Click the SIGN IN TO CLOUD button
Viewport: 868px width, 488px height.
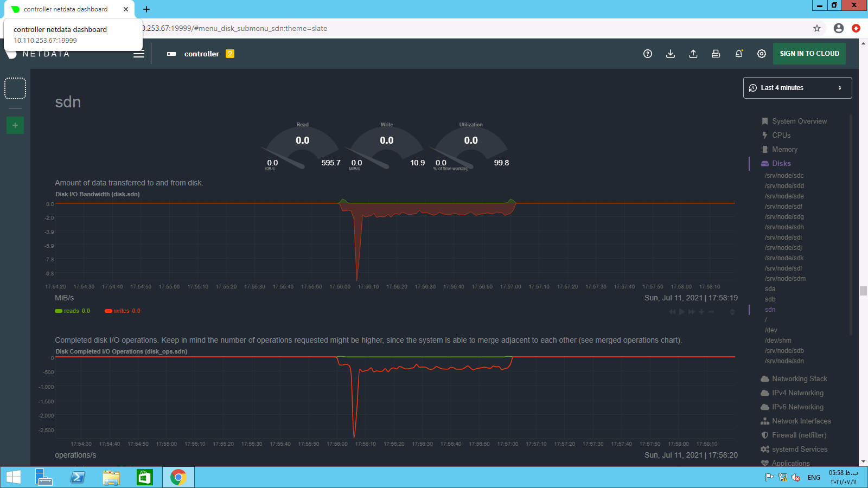click(809, 54)
